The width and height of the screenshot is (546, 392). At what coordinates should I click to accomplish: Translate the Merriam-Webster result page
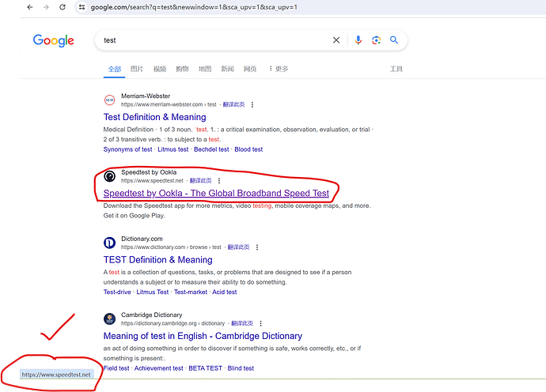pyautogui.click(x=233, y=104)
